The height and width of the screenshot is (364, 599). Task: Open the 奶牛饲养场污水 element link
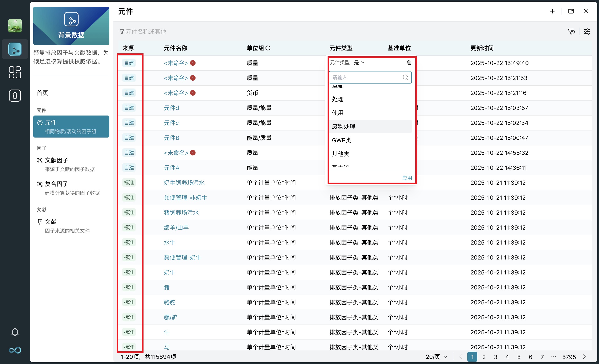[184, 183]
